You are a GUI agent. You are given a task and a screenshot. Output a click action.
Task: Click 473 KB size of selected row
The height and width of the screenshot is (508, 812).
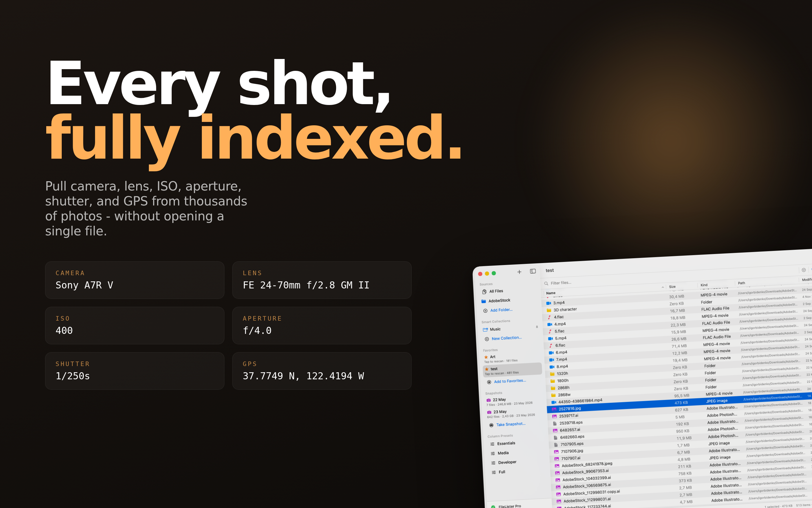(681, 403)
